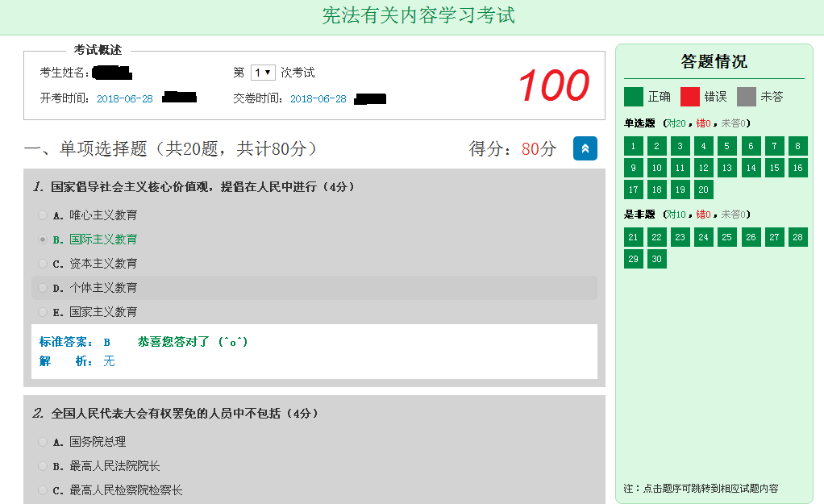
Task: Navigate to question 25 tile
Action: 727,237
